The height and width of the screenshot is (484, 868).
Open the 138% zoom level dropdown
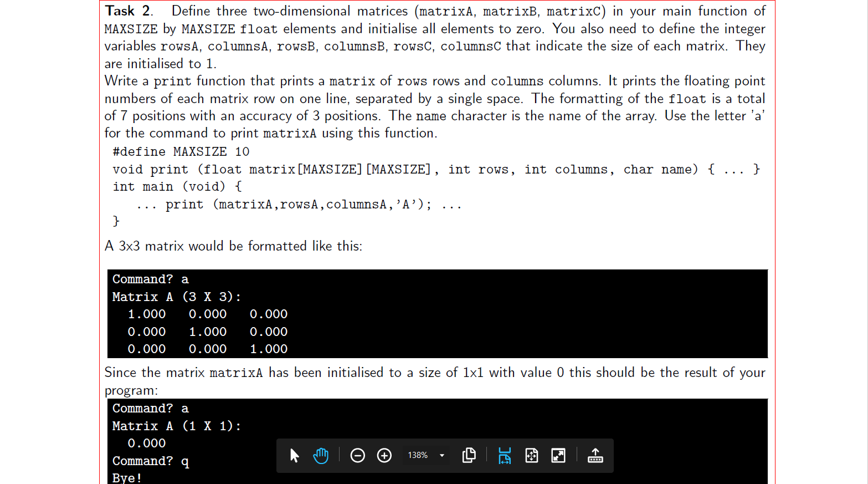pos(441,455)
